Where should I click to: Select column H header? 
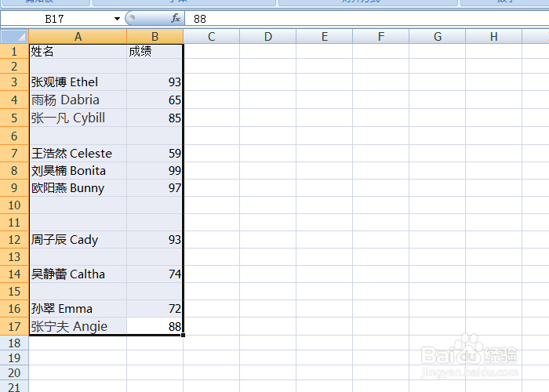point(493,36)
